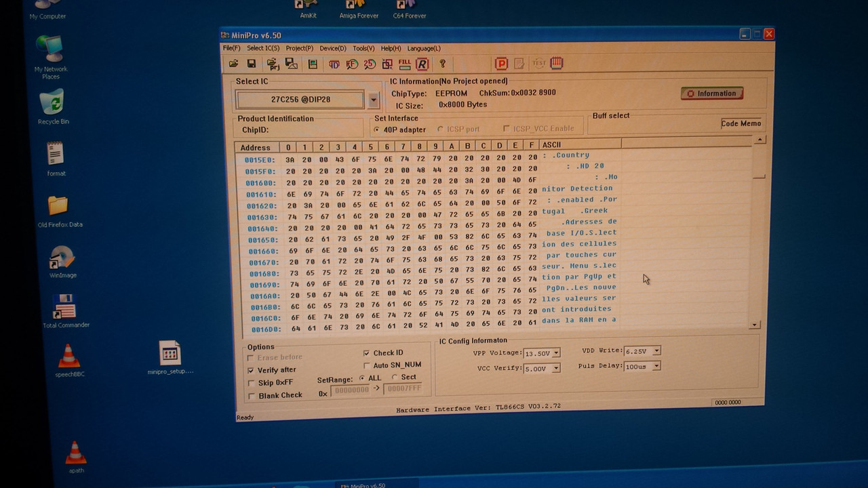Open the Language(L) menu
This screenshot has width=868, height=488.
[423, 49]
